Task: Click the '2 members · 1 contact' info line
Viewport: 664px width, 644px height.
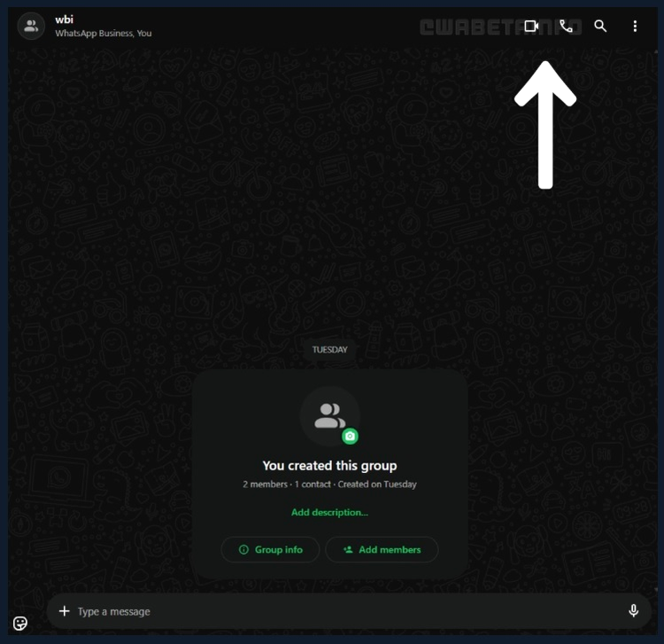Action: click(x=329, y=485)
